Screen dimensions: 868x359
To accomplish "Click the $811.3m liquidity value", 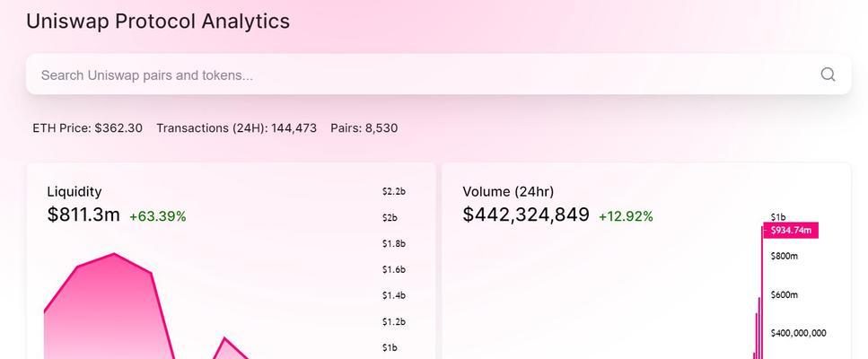I will coord(83,215).
